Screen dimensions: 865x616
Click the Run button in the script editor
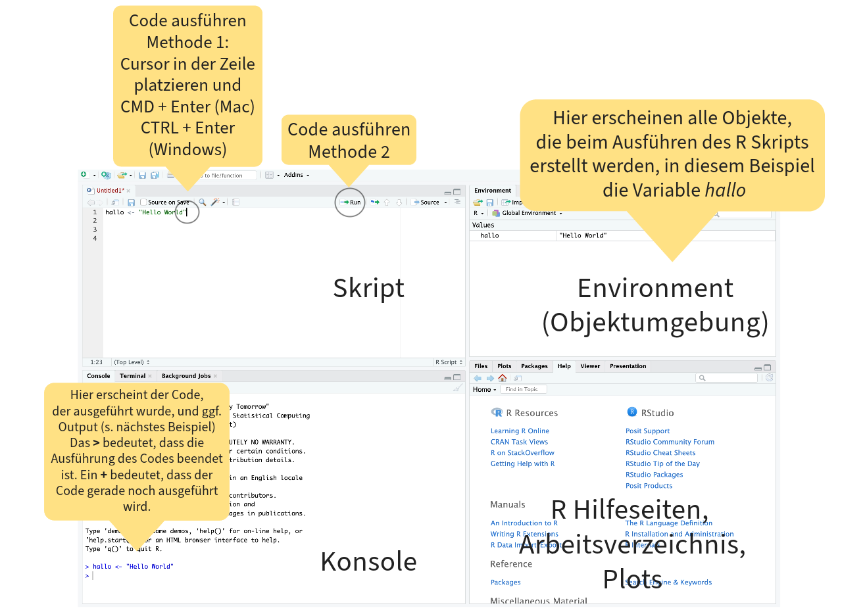coord(351,202)
